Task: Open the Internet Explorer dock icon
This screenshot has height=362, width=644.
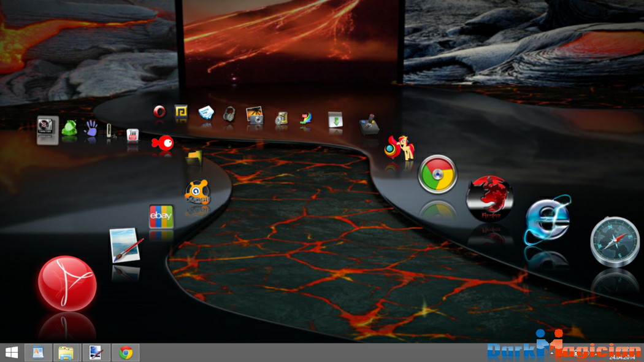Action: (x=548, y=220)
